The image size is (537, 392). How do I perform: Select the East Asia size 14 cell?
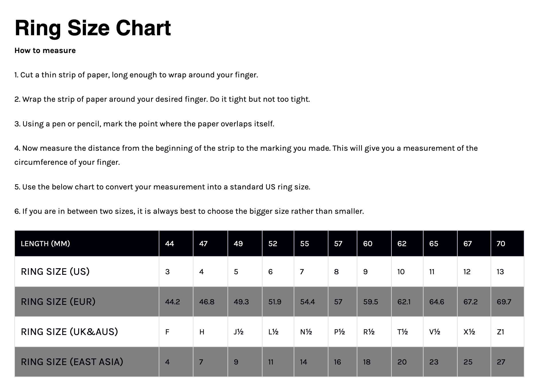click(x=311, y=362)
